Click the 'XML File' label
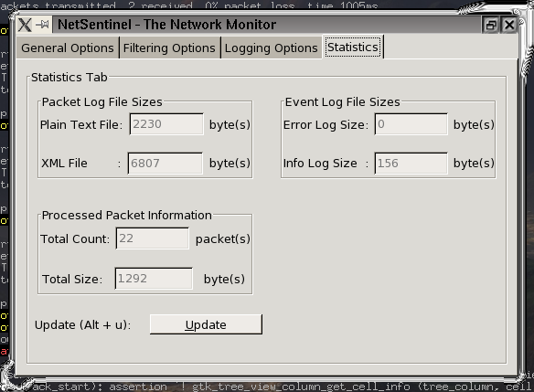 tap(64, 164)
